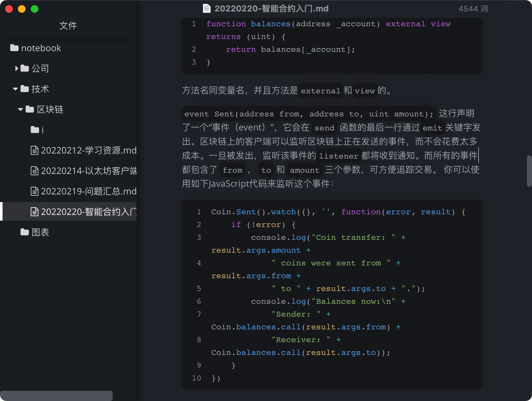Click the 文件 sidebar header
Image resolution: width=532 pixels, height=401 pixels.
tap(68, 26)
